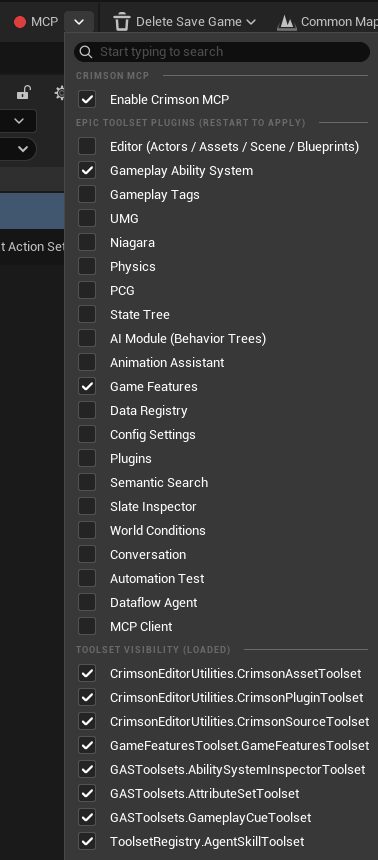The image size is (378, 860).
Task: Enable Editor (Actors / Assets / Scene / Blueprints)
Action: click(87, 146)
